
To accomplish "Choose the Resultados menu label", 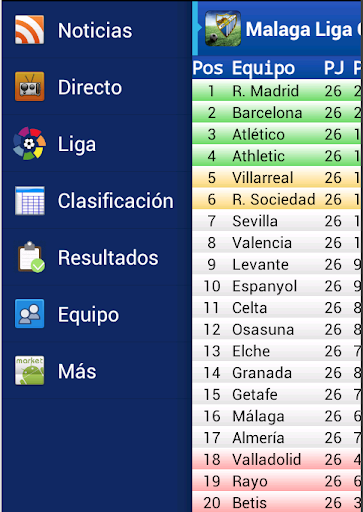I will [x=108, y=258].
